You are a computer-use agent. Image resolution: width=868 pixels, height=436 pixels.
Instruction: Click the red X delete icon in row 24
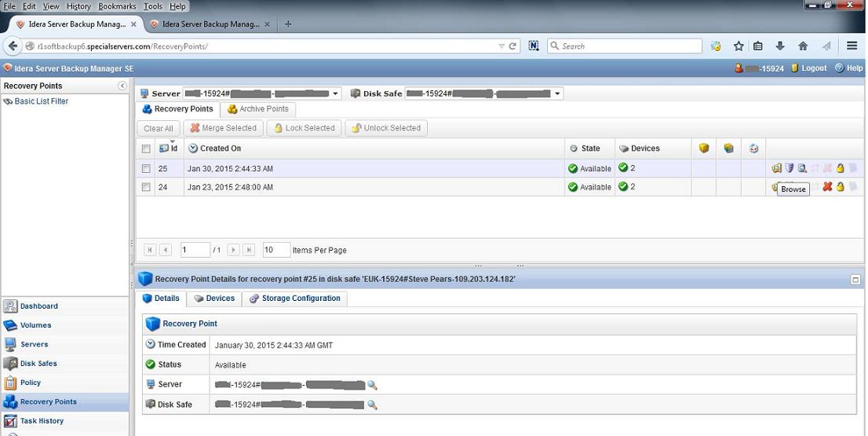tap(828, 187)
